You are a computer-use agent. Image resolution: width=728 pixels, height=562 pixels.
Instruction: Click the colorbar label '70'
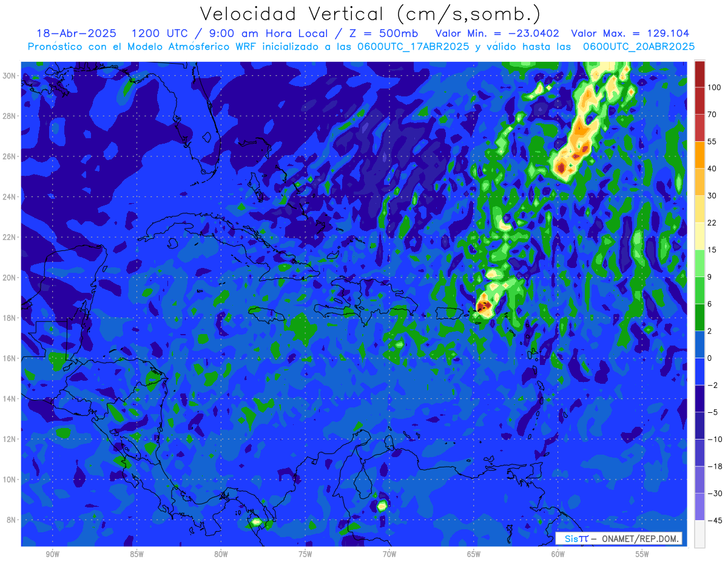712,115
